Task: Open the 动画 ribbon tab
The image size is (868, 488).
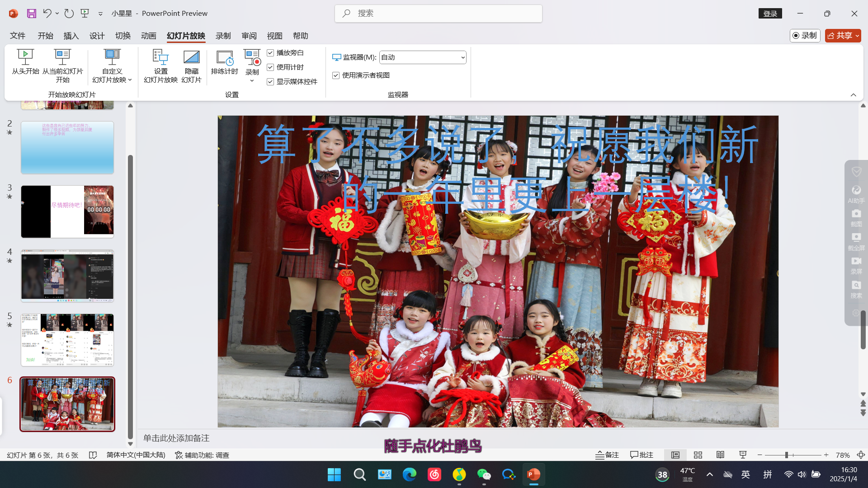Action: coord(148,36)
